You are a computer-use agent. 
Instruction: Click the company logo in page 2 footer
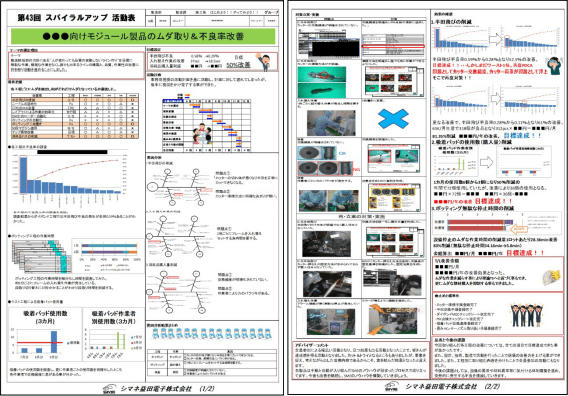(x=392, y=387)
